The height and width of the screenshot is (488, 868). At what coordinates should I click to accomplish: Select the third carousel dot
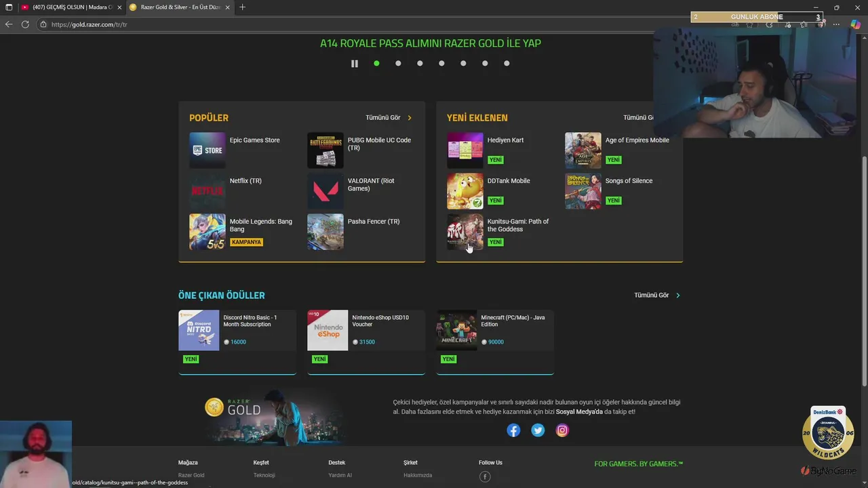pyautogui.click(x=420, y=64)
